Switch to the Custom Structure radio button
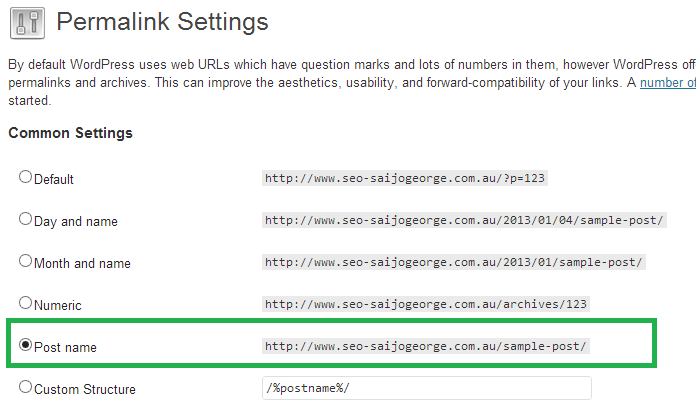This screenshot has width=696, height=415. click(x=26, y=387)
